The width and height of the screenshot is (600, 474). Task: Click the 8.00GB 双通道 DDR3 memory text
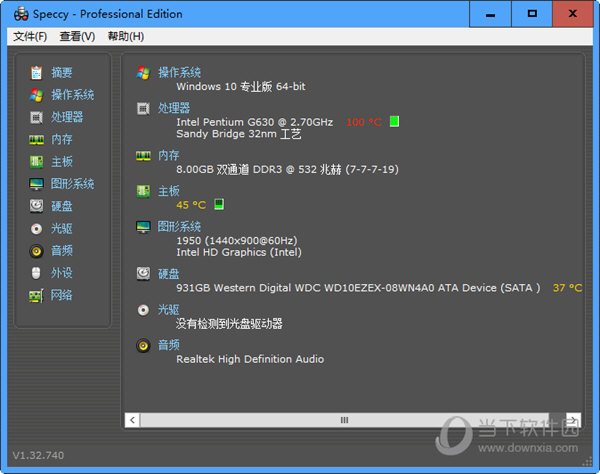pyautogui.click(x=287, y=169)
